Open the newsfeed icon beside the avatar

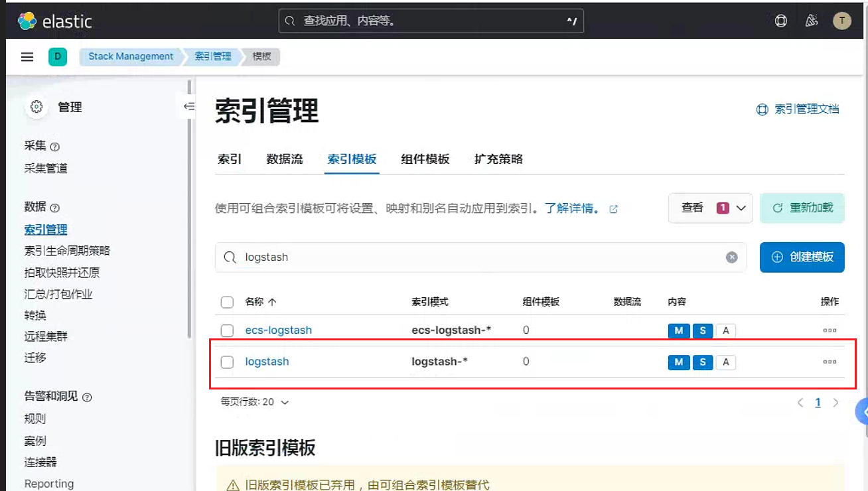point(812,21)
